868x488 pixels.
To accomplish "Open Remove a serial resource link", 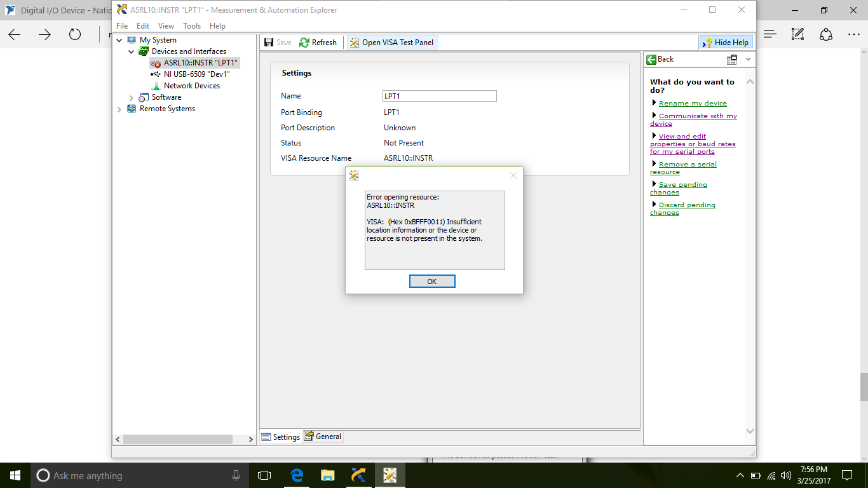I will coord(683,168).
